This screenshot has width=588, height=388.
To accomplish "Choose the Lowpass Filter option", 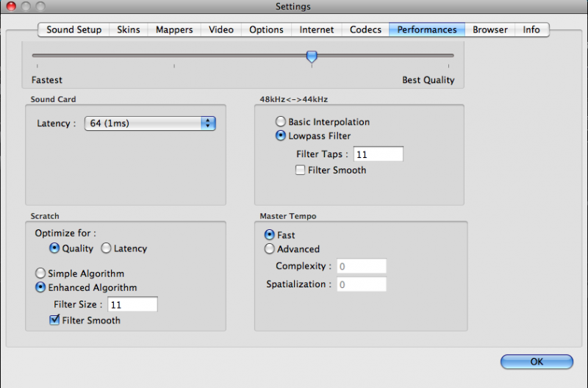I will point(281,136).
